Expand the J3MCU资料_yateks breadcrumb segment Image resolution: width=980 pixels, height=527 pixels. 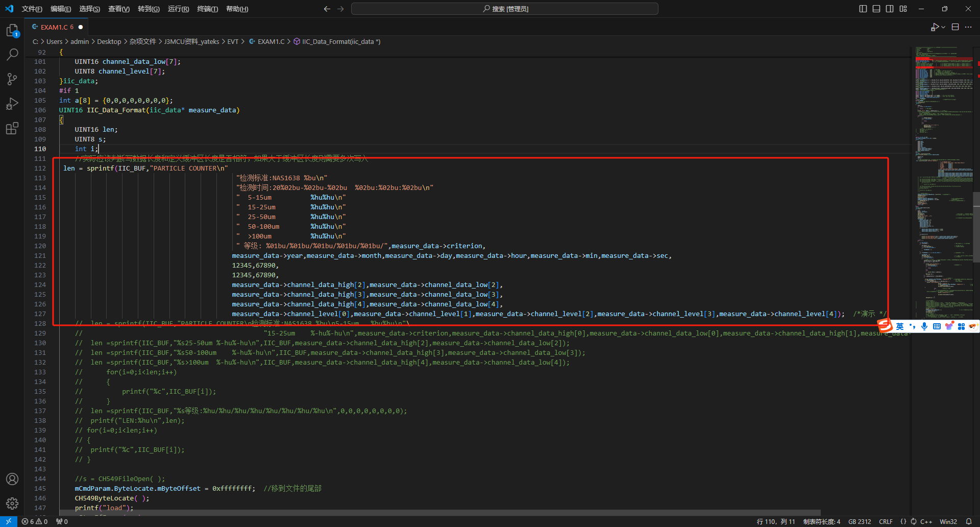click(191, 41)
